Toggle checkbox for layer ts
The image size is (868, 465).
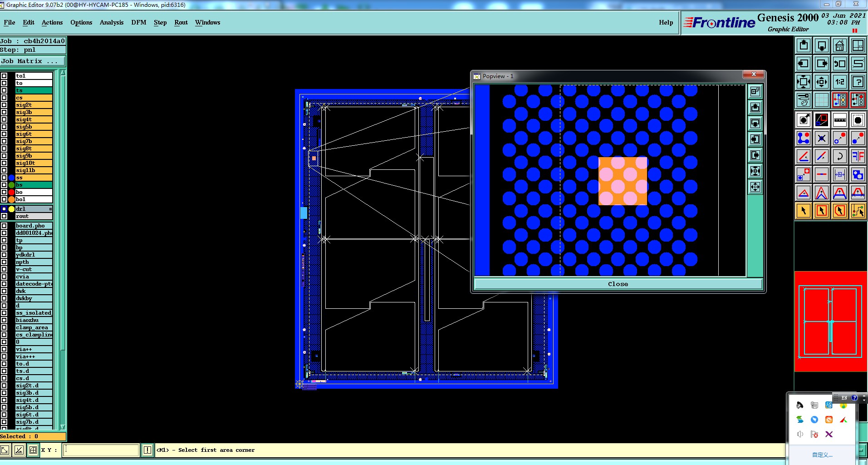pos(4,90)
